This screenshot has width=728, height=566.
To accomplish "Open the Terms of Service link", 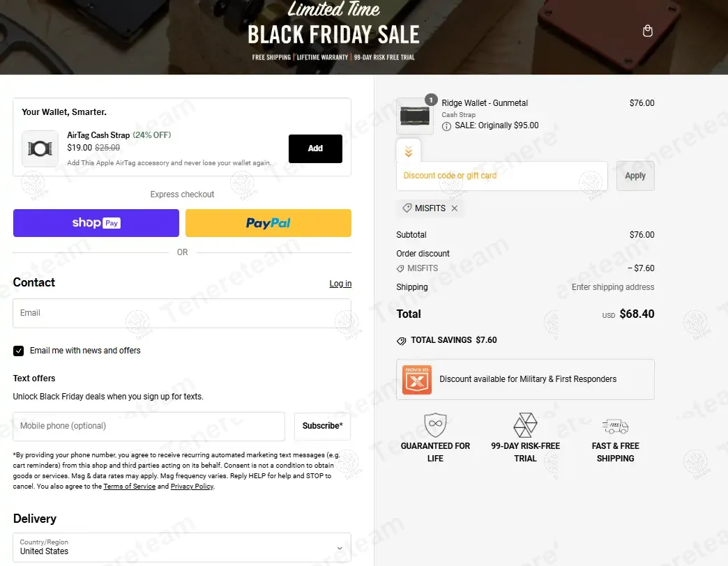I will pos(129,487).
